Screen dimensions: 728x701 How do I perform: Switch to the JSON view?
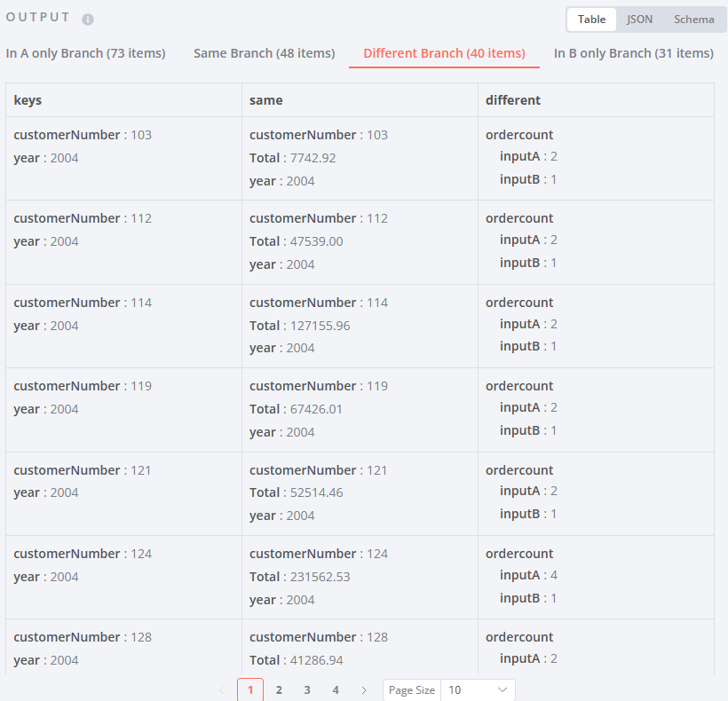[640, 19]
